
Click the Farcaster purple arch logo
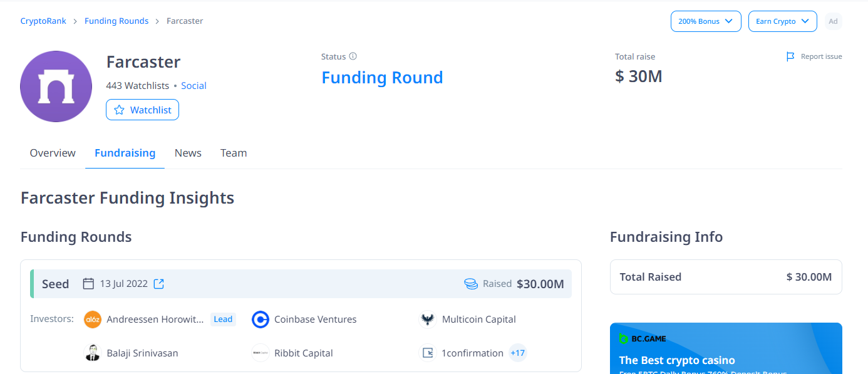coord(56,86)
